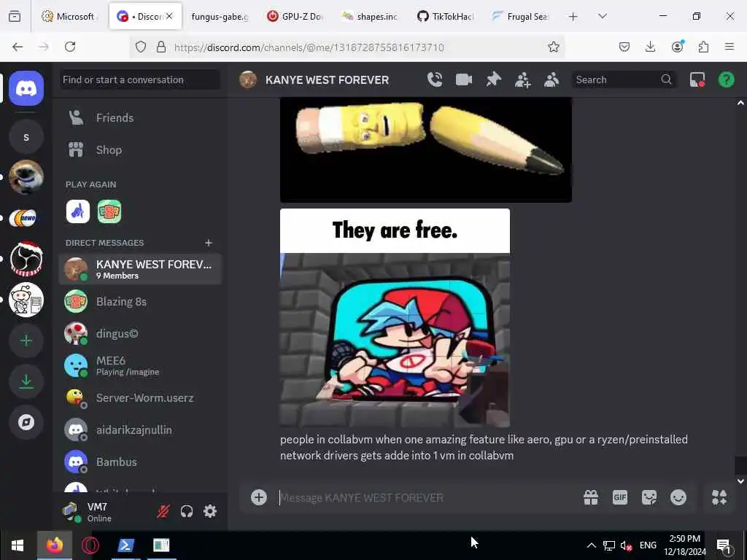
Task: Open the sticker picker
Action: click(x=649, y=497)
